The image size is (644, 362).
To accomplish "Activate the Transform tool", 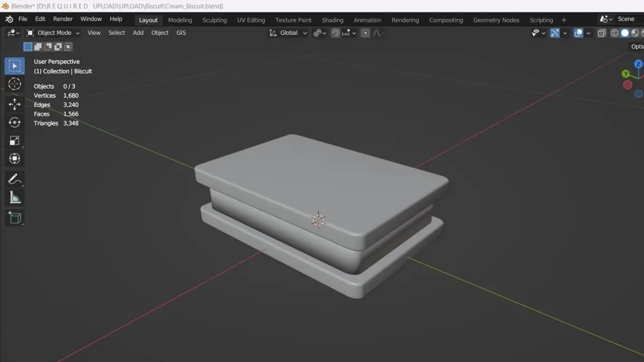I will pyautogui.click(x=14, y=159).
